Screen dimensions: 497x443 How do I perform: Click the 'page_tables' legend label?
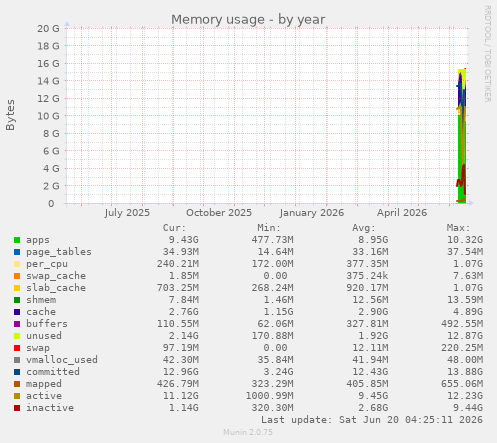click(x=59, y=252)
